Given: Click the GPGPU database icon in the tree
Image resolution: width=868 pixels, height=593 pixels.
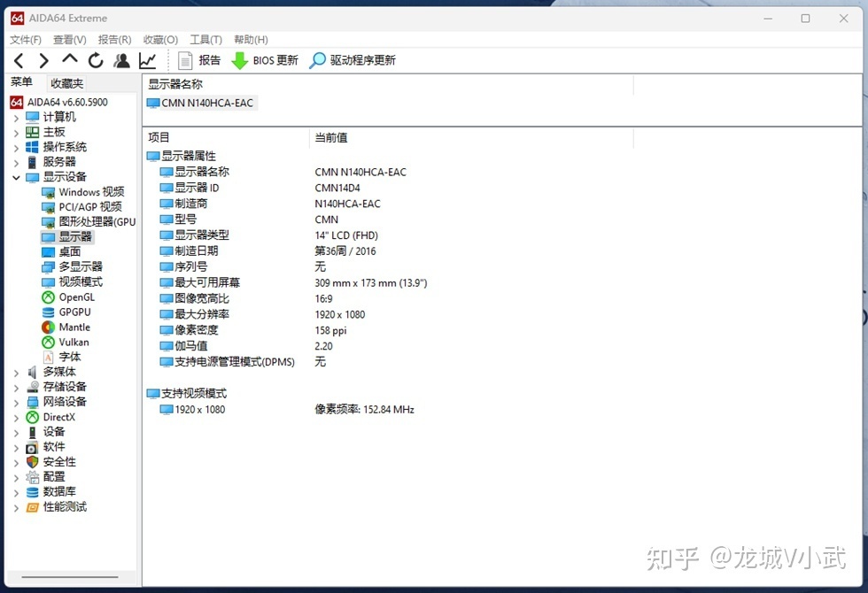Looking at the screenshot, I should pos(48,312).
